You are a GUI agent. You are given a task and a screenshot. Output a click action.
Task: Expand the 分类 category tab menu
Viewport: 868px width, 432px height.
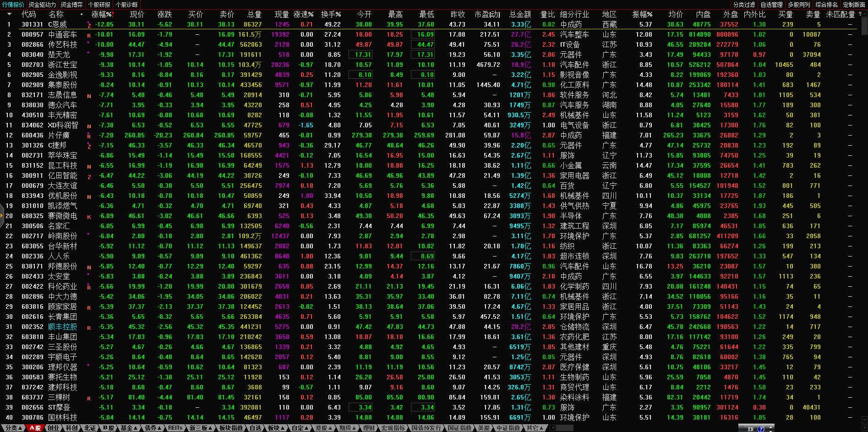pos(13,428)
